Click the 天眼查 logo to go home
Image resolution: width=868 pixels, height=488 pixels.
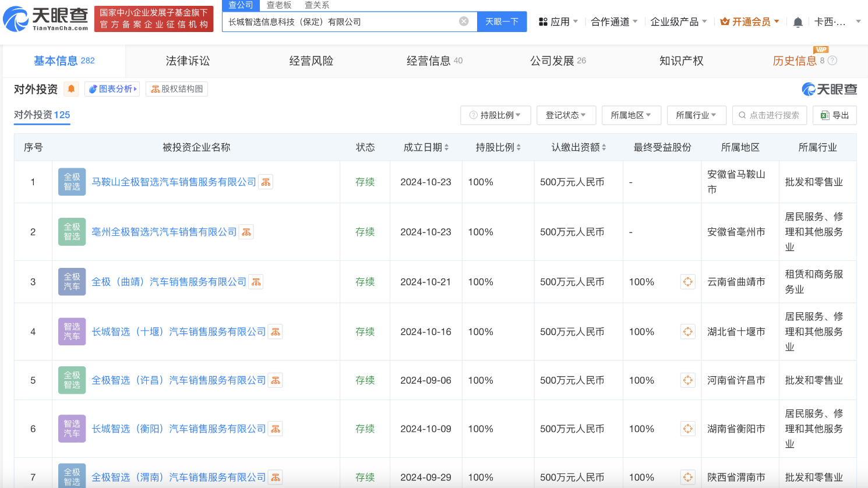[x=47, y=19]
